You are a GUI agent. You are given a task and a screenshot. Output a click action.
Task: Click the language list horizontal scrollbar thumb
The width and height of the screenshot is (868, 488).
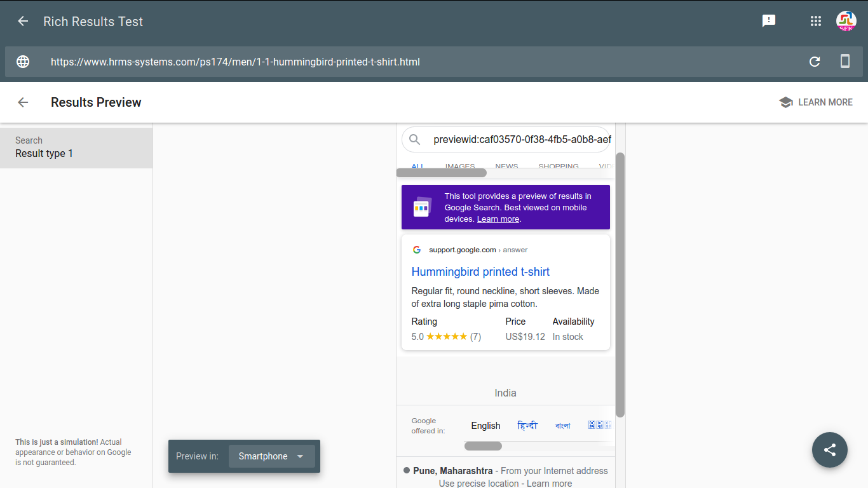[x=483, y=446]
